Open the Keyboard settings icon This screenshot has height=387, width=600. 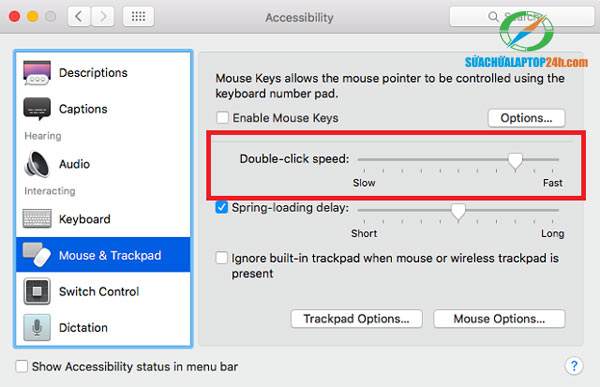37,219
